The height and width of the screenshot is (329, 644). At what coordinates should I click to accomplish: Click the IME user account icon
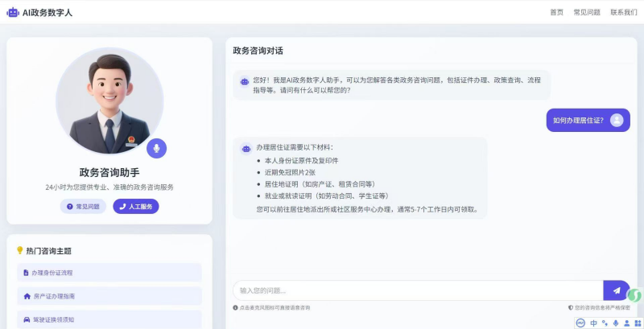click(627, 323)
